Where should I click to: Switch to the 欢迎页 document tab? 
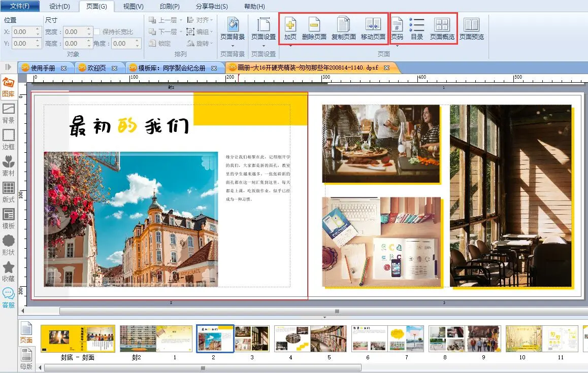(x=96, y=67)
